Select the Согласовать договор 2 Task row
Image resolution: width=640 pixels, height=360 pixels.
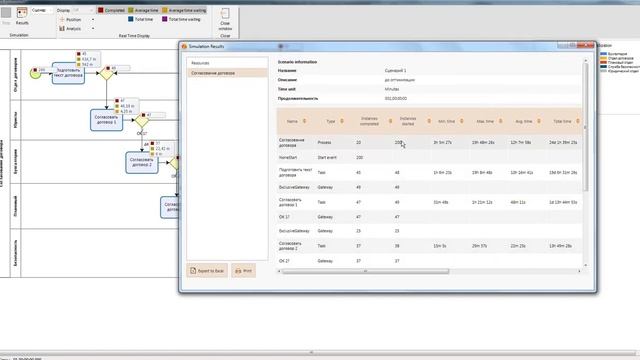(x=429, y=246)
